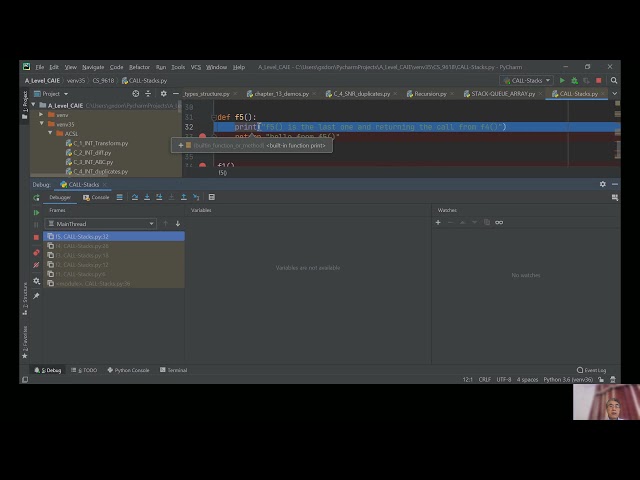This screenshot has height=480, width=640.
Task: Click Restore Layout icon in debug panel
Action: (x=615, y=198)
